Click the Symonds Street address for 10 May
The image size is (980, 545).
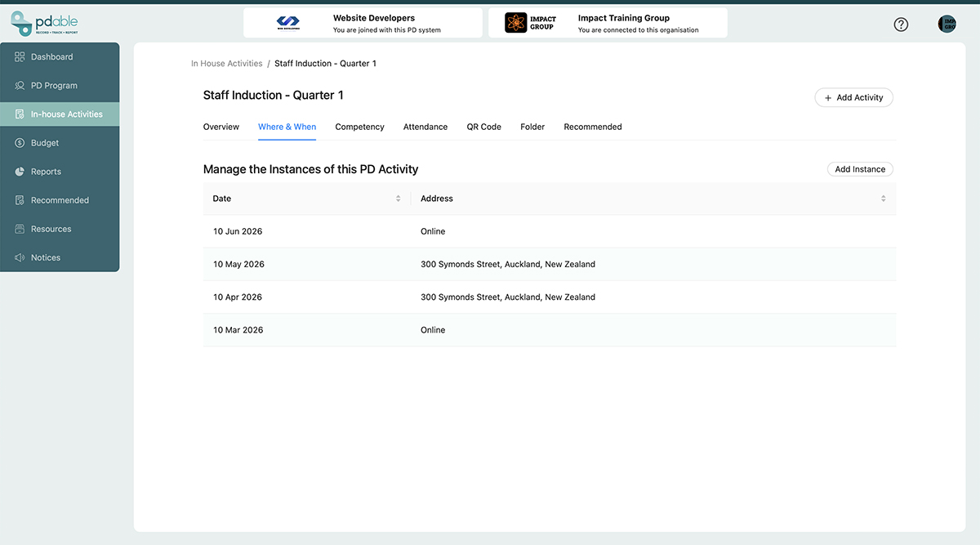point(508,265)
